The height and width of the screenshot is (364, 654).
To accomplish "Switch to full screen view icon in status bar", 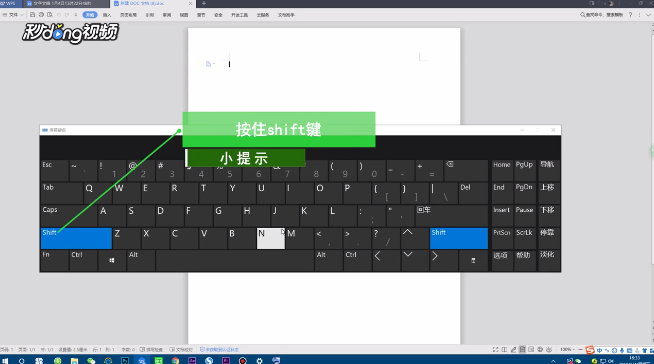I will click(x=495, y=349).
